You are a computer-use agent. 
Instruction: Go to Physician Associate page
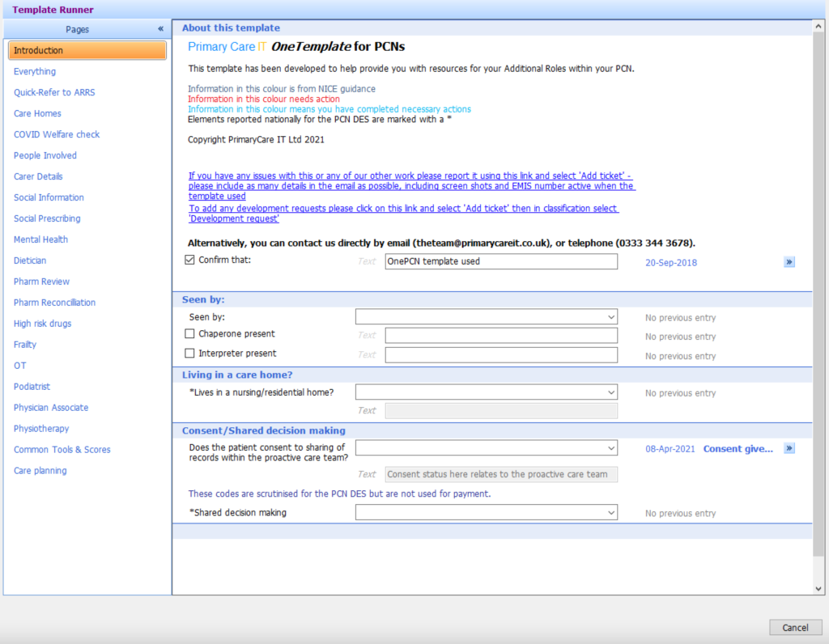click(51, 408)
